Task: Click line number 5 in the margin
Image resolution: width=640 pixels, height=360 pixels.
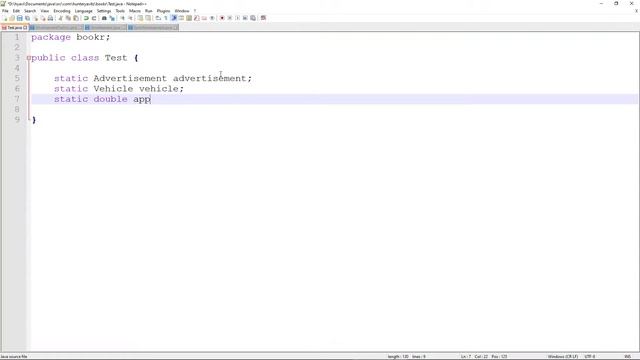Action: coord(17,78)
